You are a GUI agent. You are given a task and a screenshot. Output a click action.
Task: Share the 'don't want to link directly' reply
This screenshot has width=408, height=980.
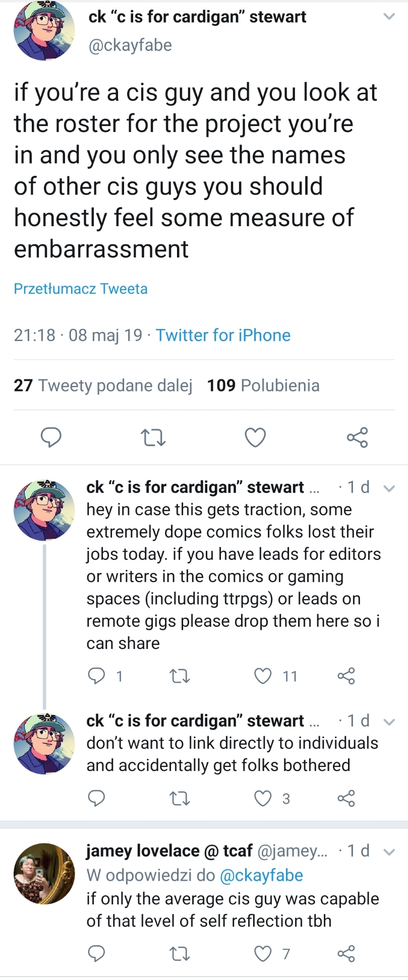coord(346,798)
